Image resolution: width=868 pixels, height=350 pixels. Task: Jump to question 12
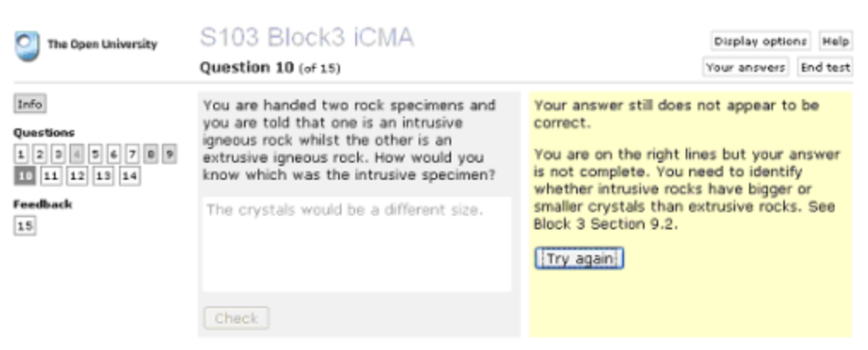pyautogui.click(x=75, y=175)
